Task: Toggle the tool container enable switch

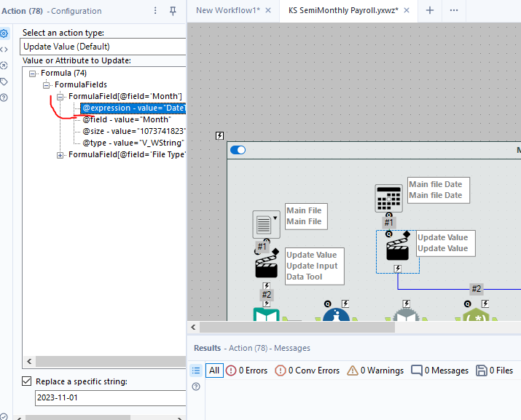Action: pos(238,150)
